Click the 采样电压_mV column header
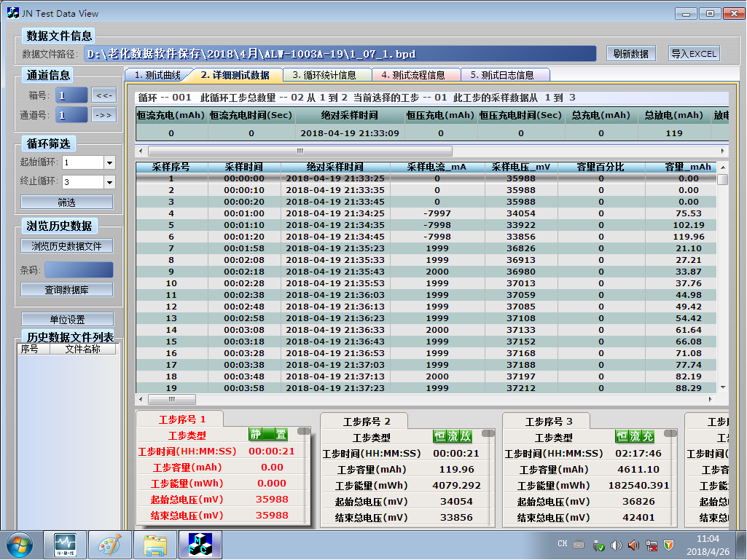Screen dimensions: 747x560 coord(521,167)
